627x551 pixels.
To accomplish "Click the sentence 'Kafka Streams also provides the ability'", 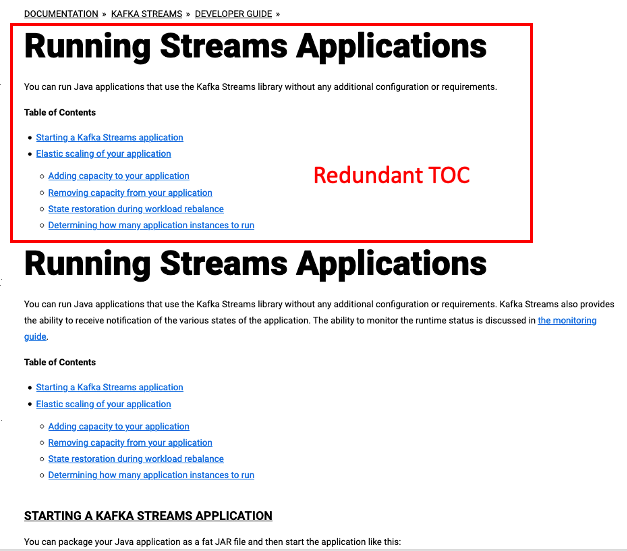I will (319, 312).
